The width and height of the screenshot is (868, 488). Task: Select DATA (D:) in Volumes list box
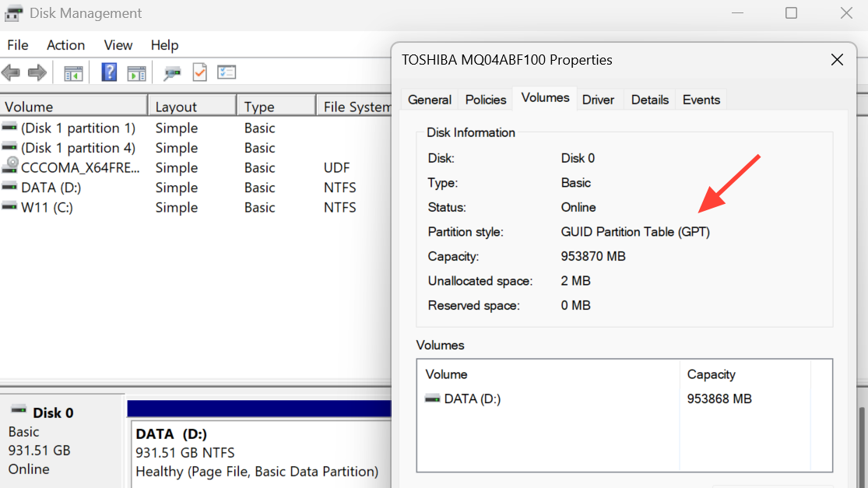(472, 399)
